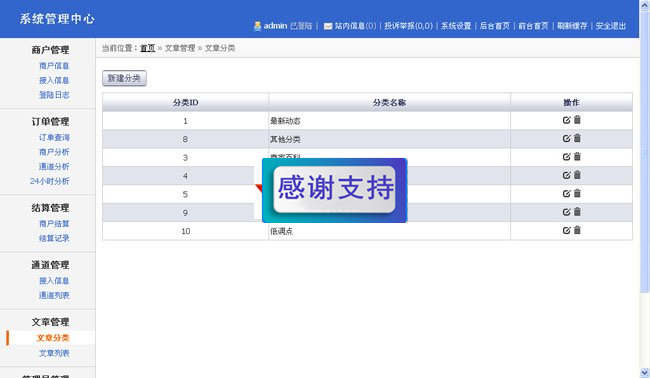
Task: Edit the category with ID 4
Action: [x=566, y=175]
